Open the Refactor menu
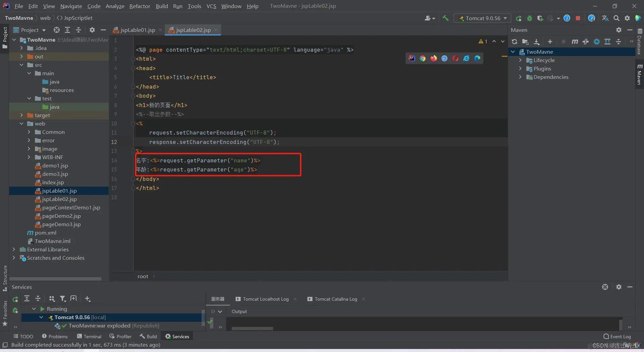 [x=140, y=6]
